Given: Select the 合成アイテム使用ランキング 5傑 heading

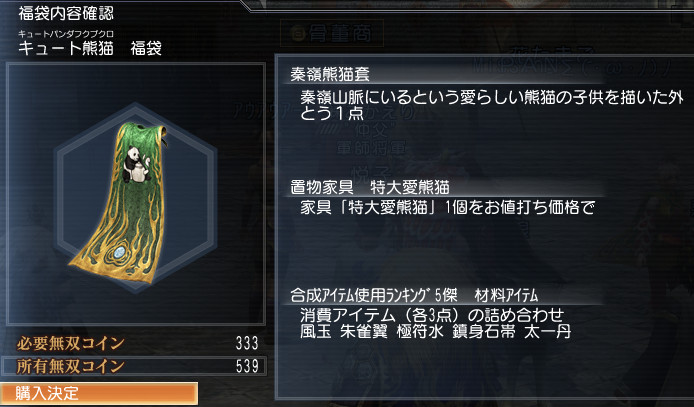Looking at the screenshot, I should point(414,295).
